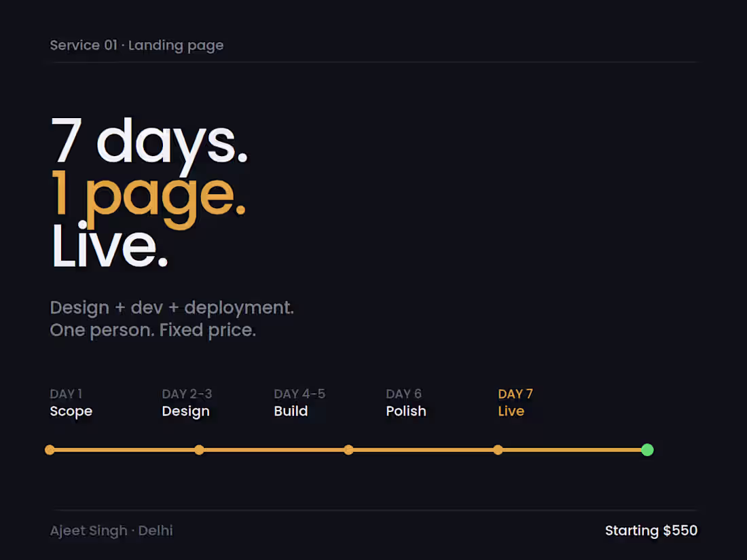Viewport: 747px width, 560px height.
Task: Click the 'Polish' step title
Action: (x=406, y=411)
